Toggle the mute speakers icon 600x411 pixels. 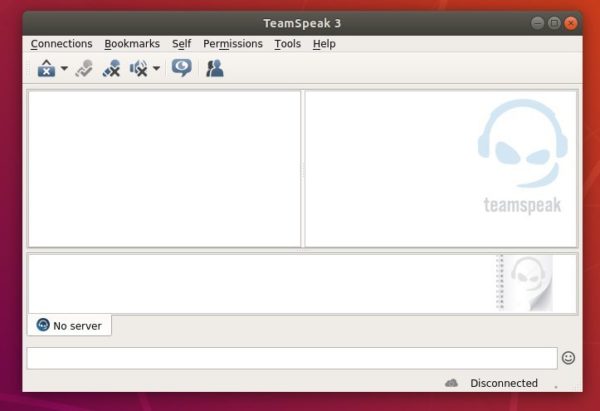pyautogui.click(x=139, y=68)
